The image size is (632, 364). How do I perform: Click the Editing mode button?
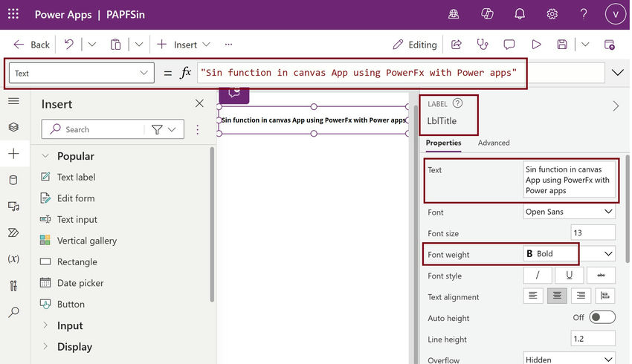pos(415,45)
